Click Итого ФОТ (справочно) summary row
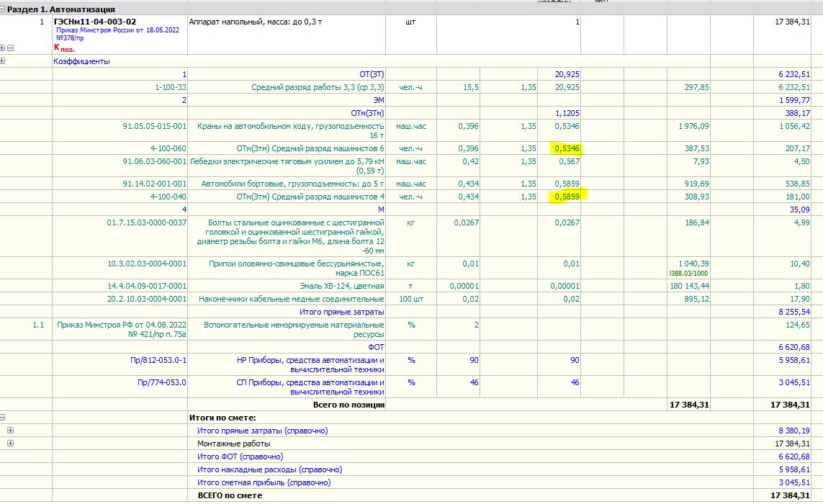 240,456
